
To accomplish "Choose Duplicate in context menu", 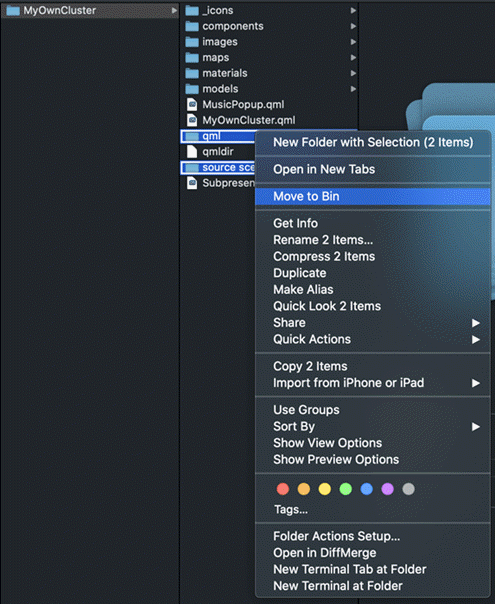I will pyautogui.click(x=373, y=273).
